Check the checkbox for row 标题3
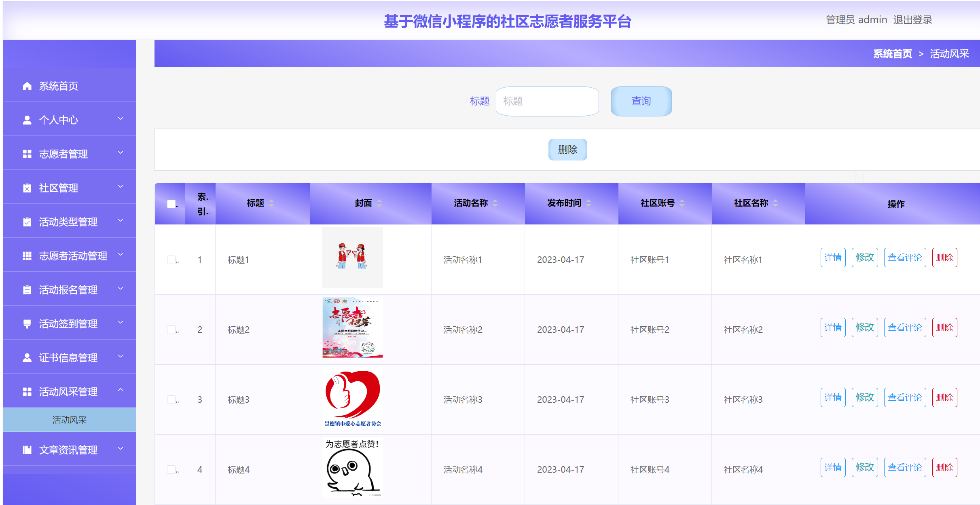The image size is (980, 505). (171, 399)
